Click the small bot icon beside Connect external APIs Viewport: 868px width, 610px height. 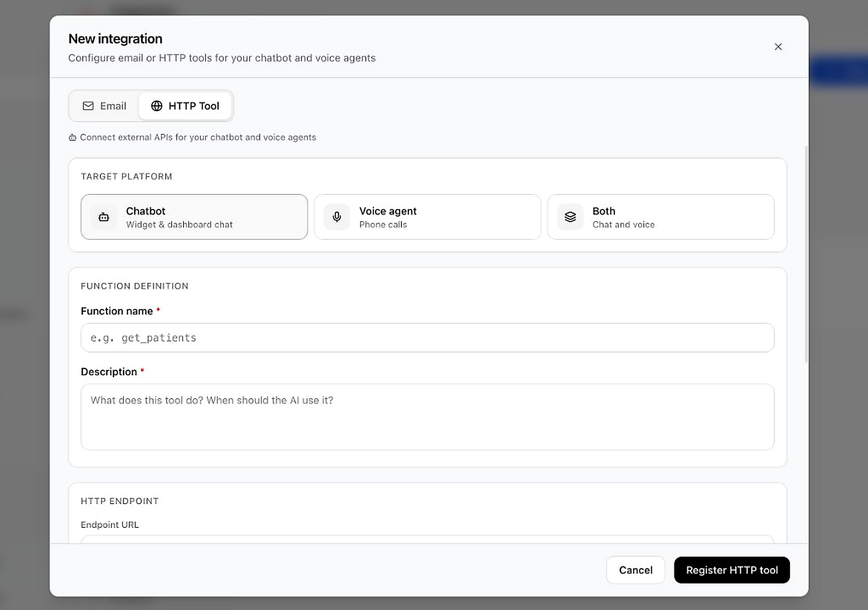pyautogui.click(x=72, y=137)
